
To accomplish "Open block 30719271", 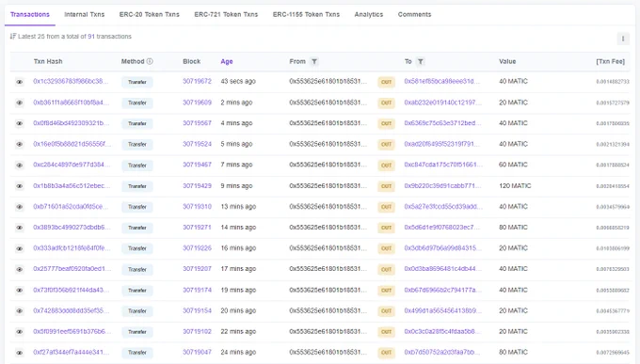I will pos(197,228).
